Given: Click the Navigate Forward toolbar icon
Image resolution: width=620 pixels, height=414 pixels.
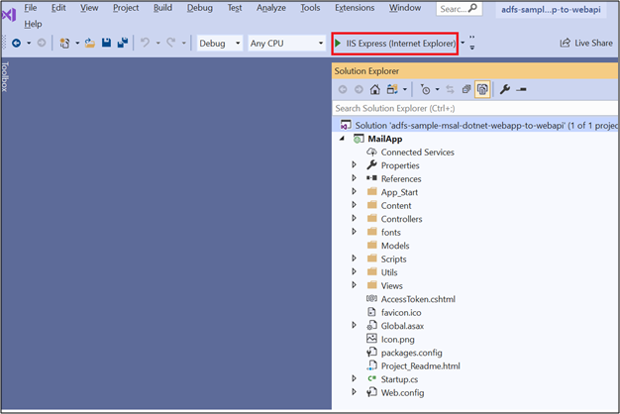Looking at the screenshot, I should pyautogui.click(x=41, y=43).
